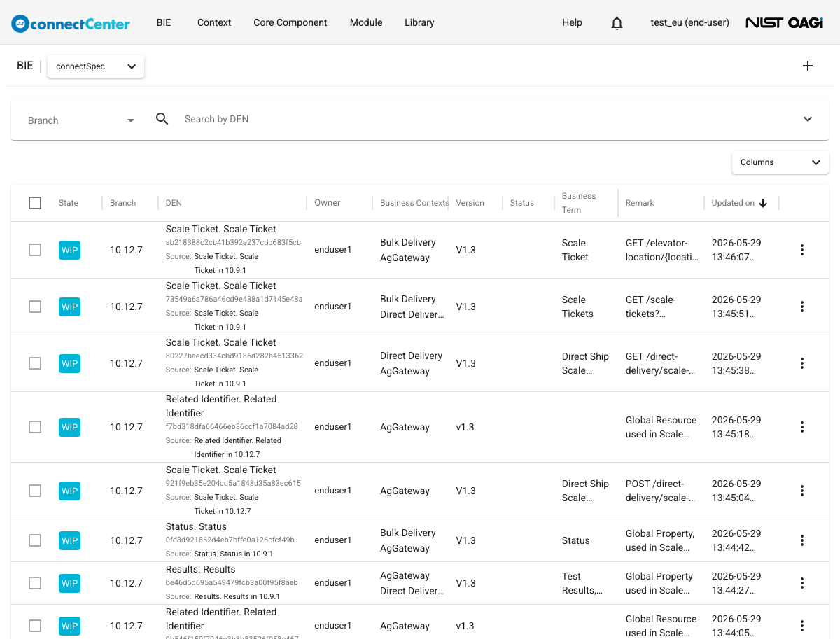Open the Core Component menu
840x639 pixels.
[x=290, y=22]
